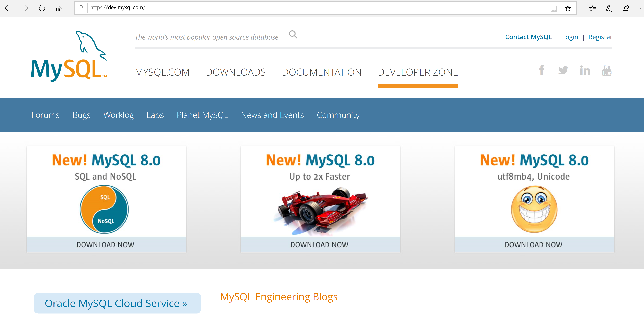Open the MySQL YouTube channel icon
Viewport: 644px width, 318px height.
tap(606, 70)
